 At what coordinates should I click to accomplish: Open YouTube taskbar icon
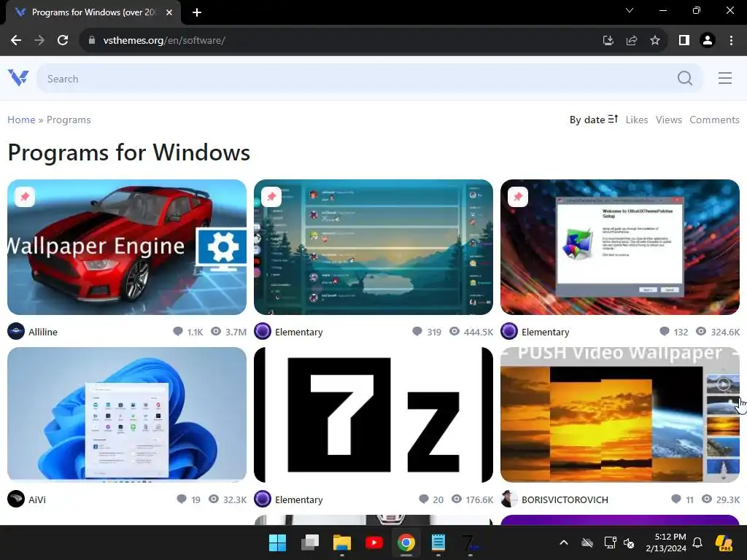(x=374, y=542)
